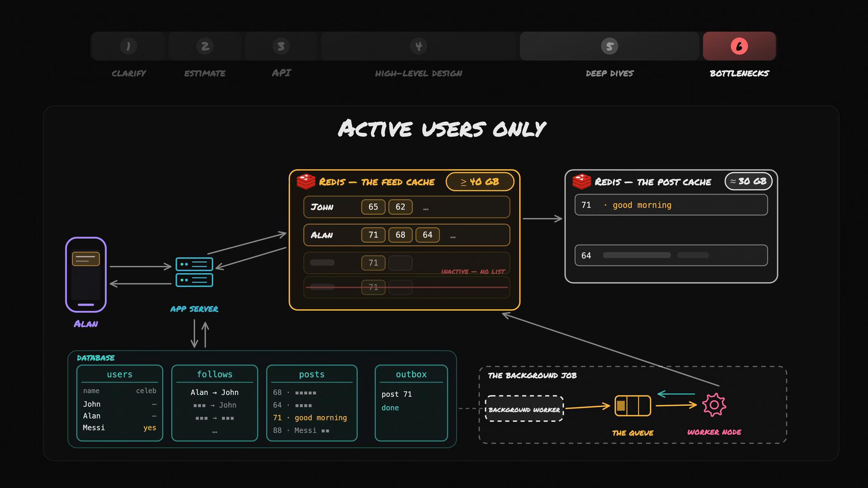Screen dimensions: 868x488
Task: Click '88 · Messi' posts row
Action: point(301,431)
